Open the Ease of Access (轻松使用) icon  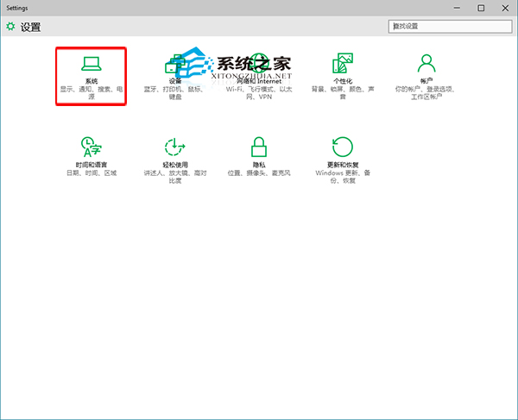click(x=175, y=147)
